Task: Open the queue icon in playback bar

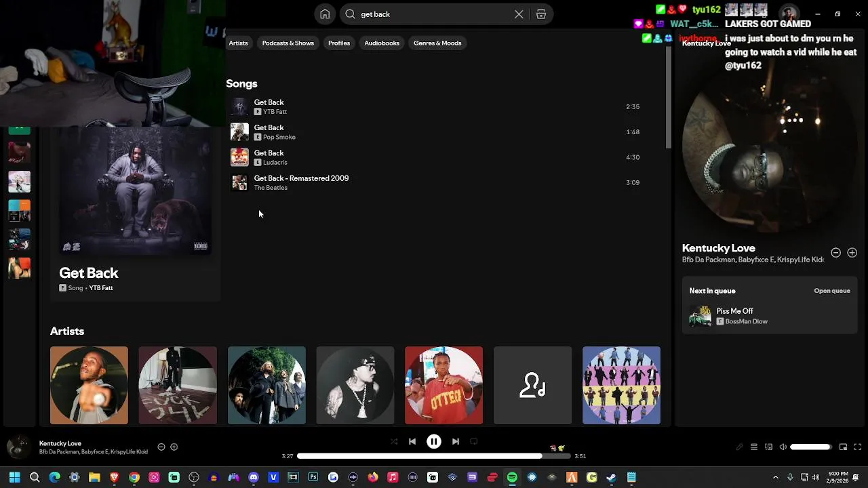Action: click(x=754, y=447)
